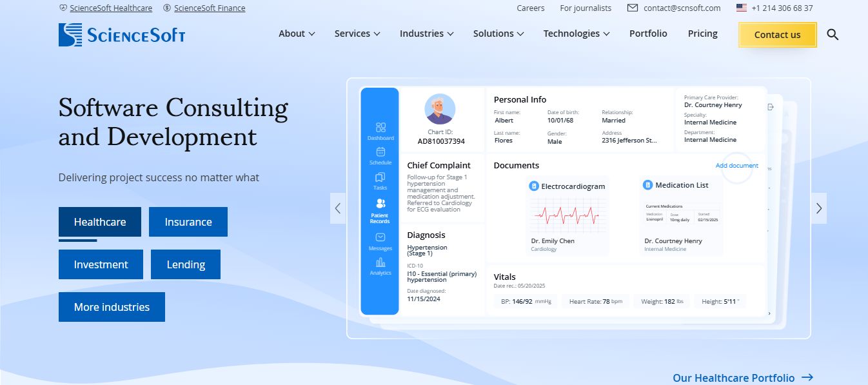
Task: Open the Technologies dropdown menu
Action: tap(576, 34)
